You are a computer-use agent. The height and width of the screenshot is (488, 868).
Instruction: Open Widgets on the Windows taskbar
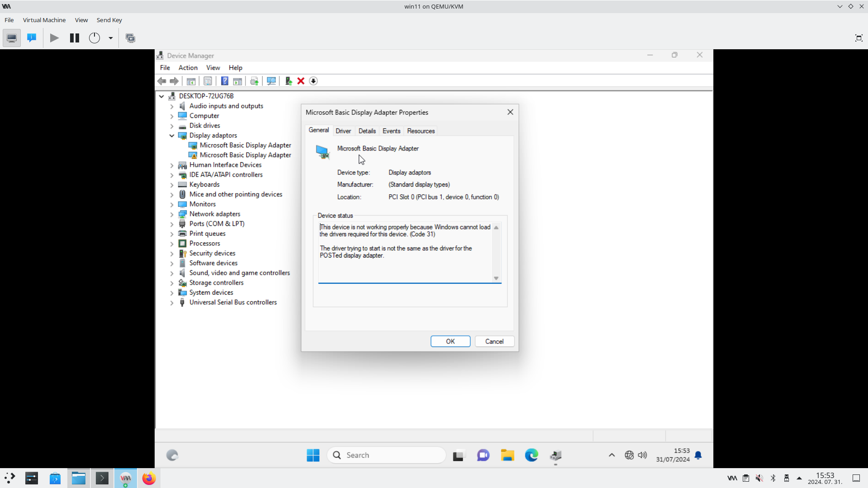172,455
